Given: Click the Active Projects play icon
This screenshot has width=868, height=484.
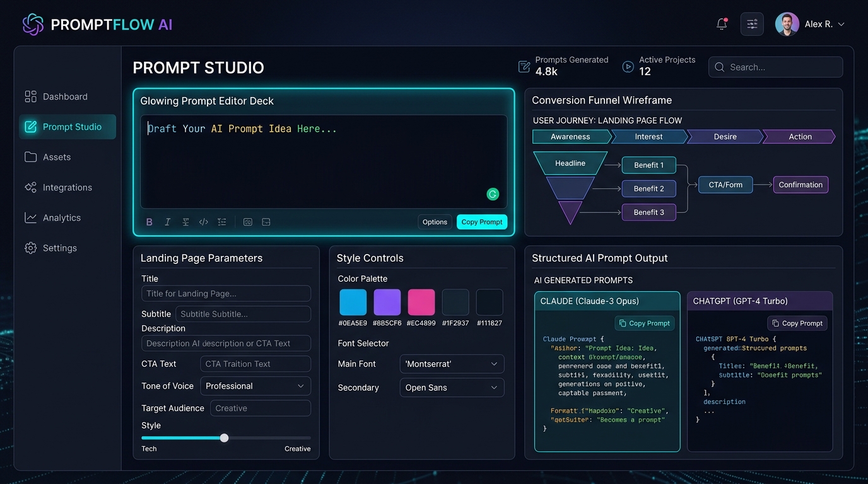Looking at the screenshot, I should point(628,66).
